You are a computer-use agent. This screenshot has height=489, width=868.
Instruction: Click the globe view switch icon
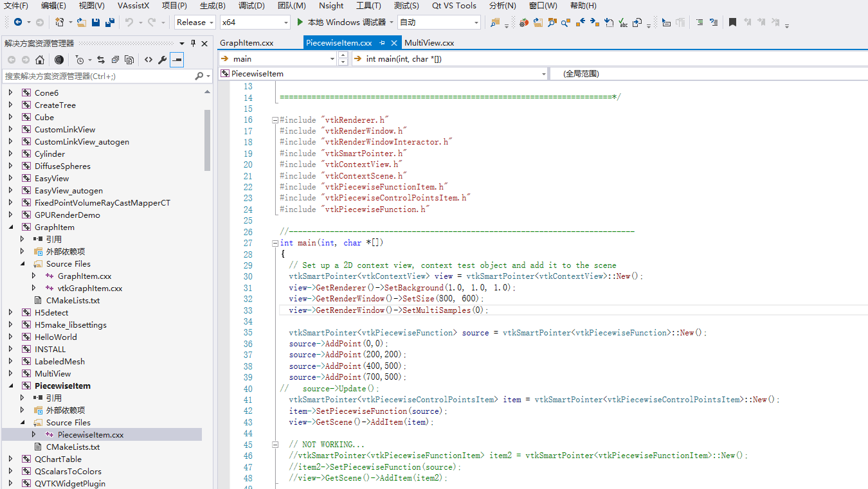click(x=59, y=60)
